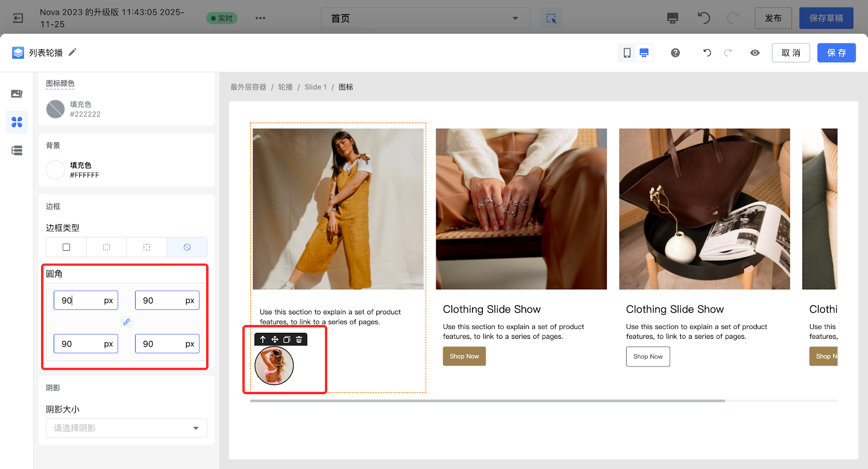Switch to mobile device preview

click(x=627, y=53)
